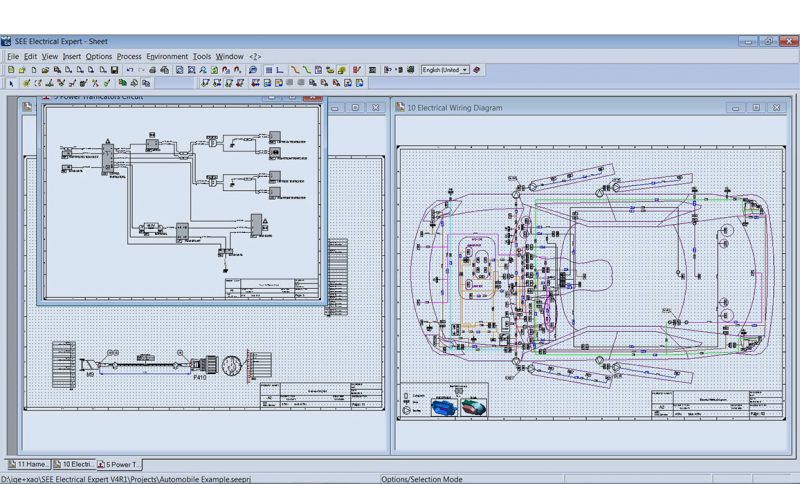Click the 10 Electrical Wiring Diagram window title
800x484 pixels.
455,108
